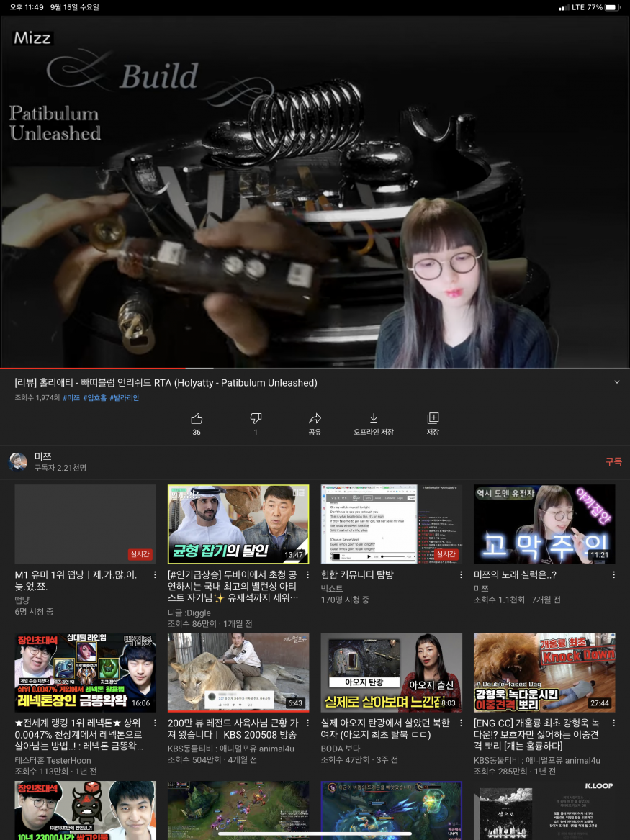The height and width of the screenshot is (840, 630).
Task: Tap the clock time 오후 11:49
Action: (26, 7)
